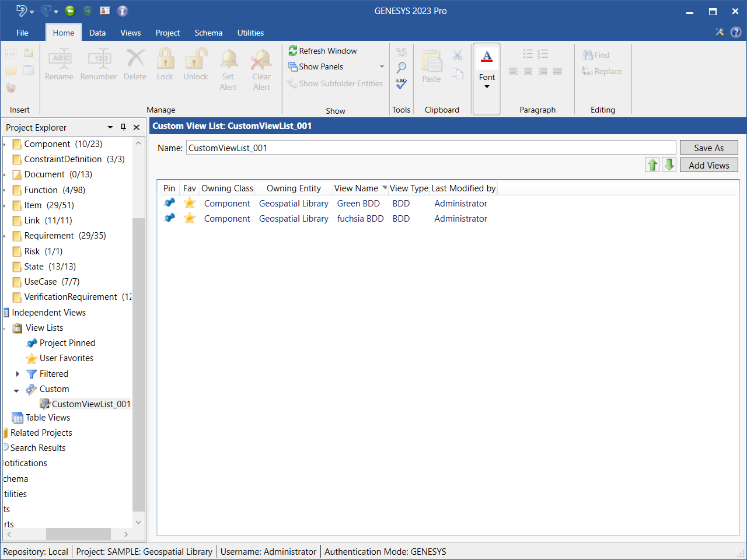Screen dimensions: 747x560
Task: Open the Show Panels dropdown arrow
Action: (382, 66)
